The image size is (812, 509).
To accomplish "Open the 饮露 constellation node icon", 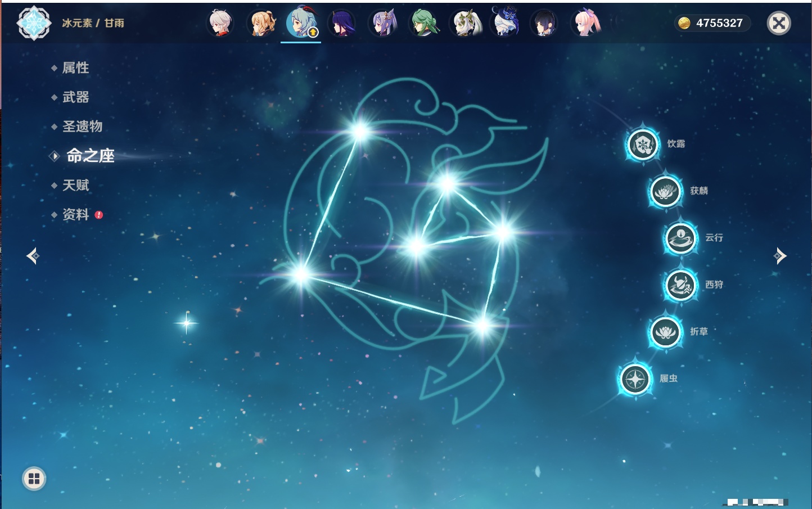I will tap(643, 145).
